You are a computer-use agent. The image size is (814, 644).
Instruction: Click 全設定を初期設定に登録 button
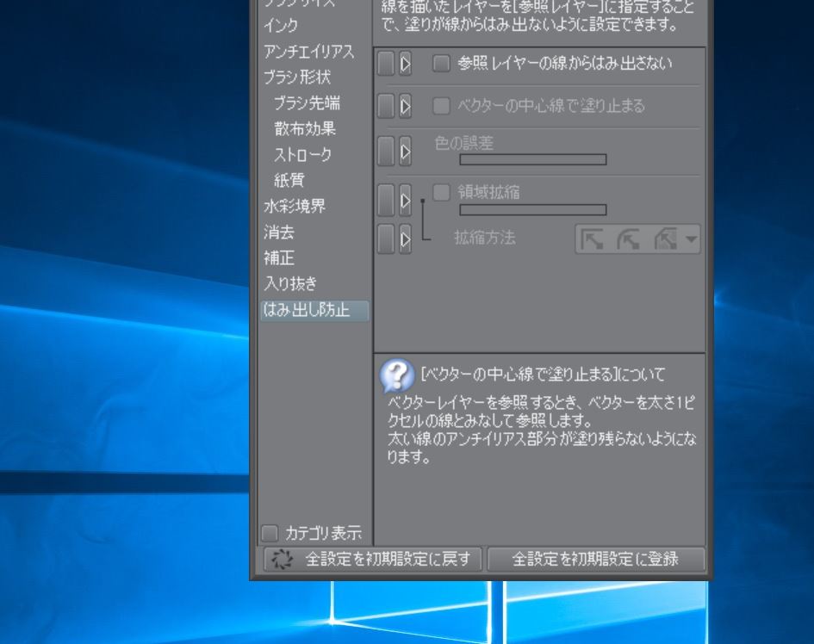(x=595, y=559)
